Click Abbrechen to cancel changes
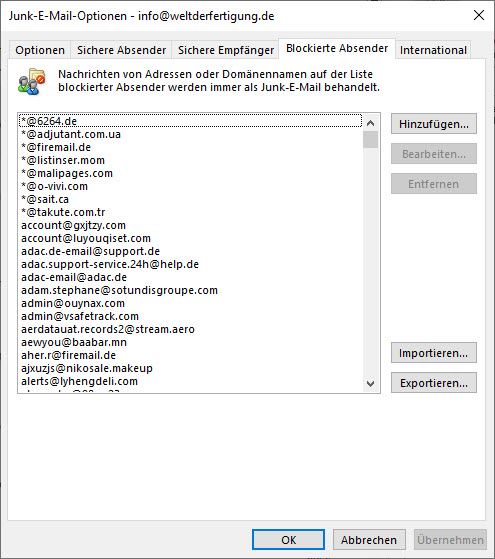 pos(369,540)
